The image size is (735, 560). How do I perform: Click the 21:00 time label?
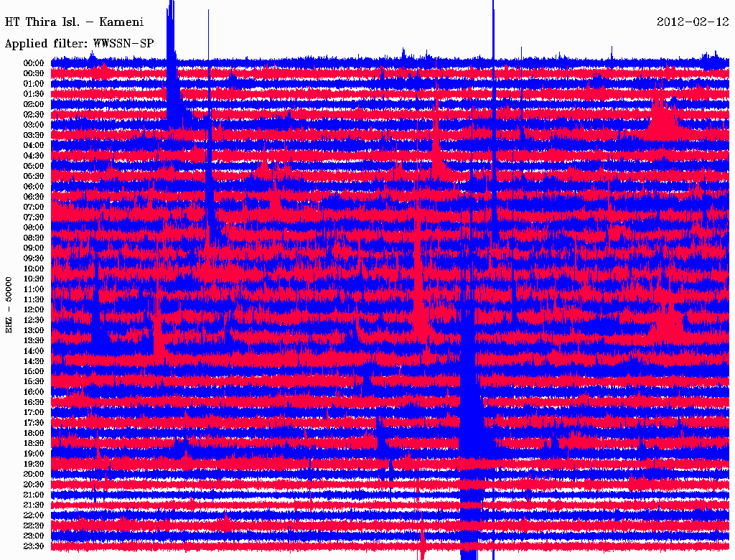[x=34, y=495]
